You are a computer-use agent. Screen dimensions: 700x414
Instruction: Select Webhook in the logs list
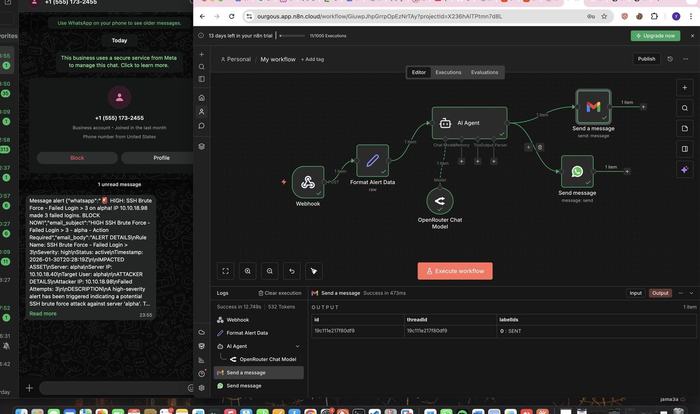tap(259, 320)
